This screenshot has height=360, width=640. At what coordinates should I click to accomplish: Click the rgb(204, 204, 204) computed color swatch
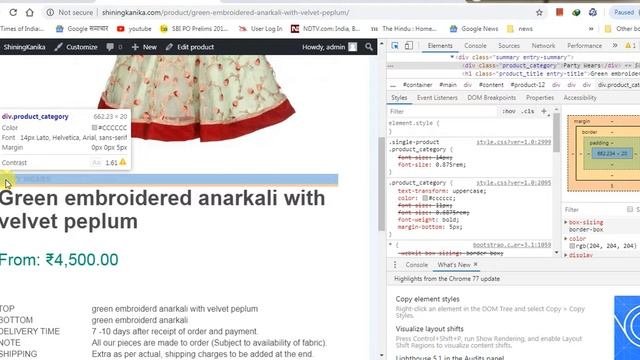pyautogui.click(x=572, y=246)
